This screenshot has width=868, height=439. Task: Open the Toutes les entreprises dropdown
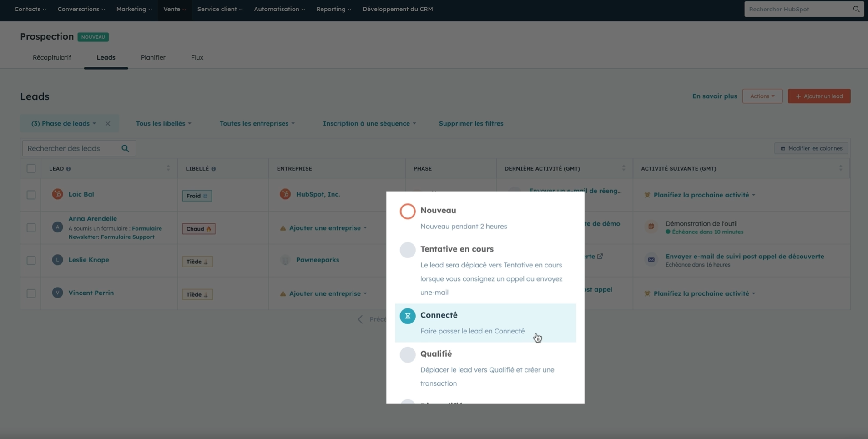[257, 123]
